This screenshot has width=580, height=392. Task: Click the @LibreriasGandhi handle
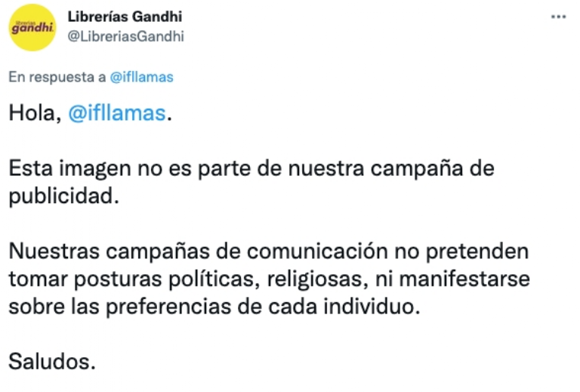(126, 35)
